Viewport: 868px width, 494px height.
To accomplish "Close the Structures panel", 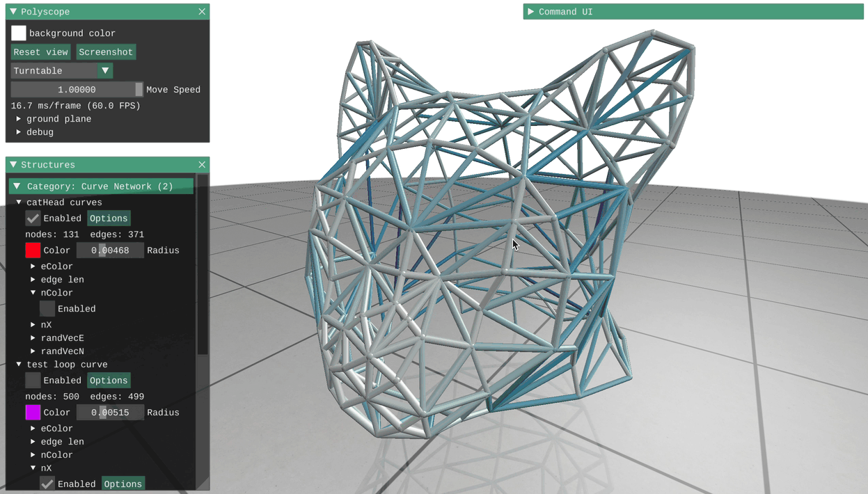I will pos(202,165).
